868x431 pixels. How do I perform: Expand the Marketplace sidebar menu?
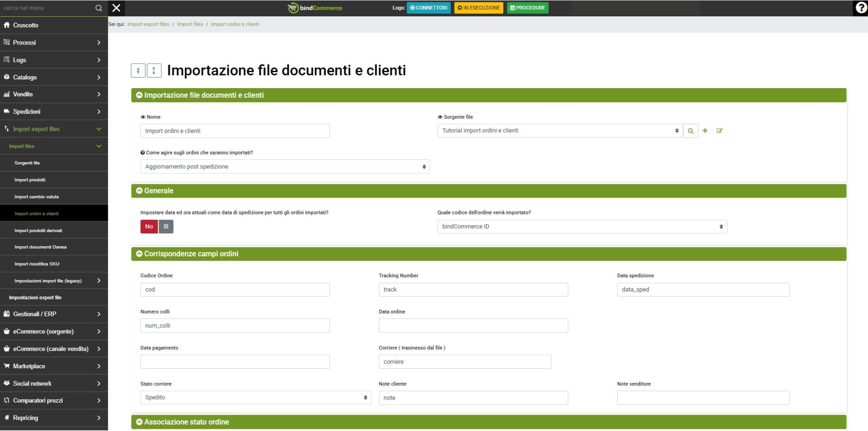(x=54, y=366)
